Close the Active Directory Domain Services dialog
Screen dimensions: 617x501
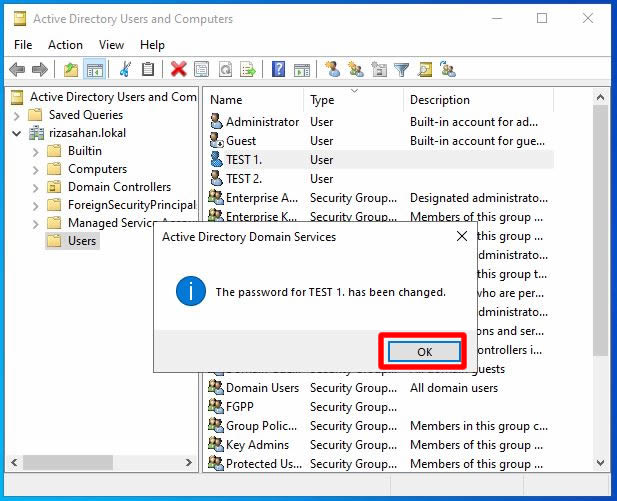point(462,236)
